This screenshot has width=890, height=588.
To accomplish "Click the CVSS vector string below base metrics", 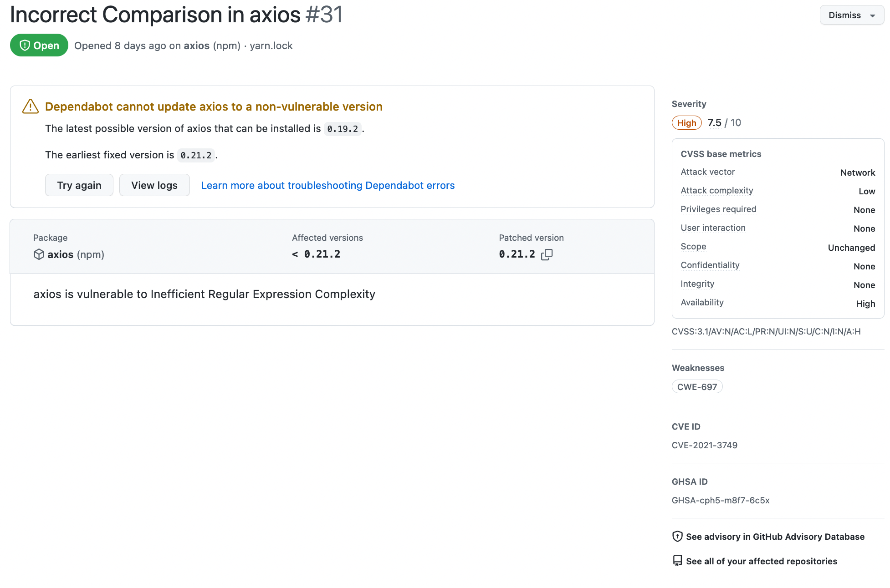I will (766, 331).
